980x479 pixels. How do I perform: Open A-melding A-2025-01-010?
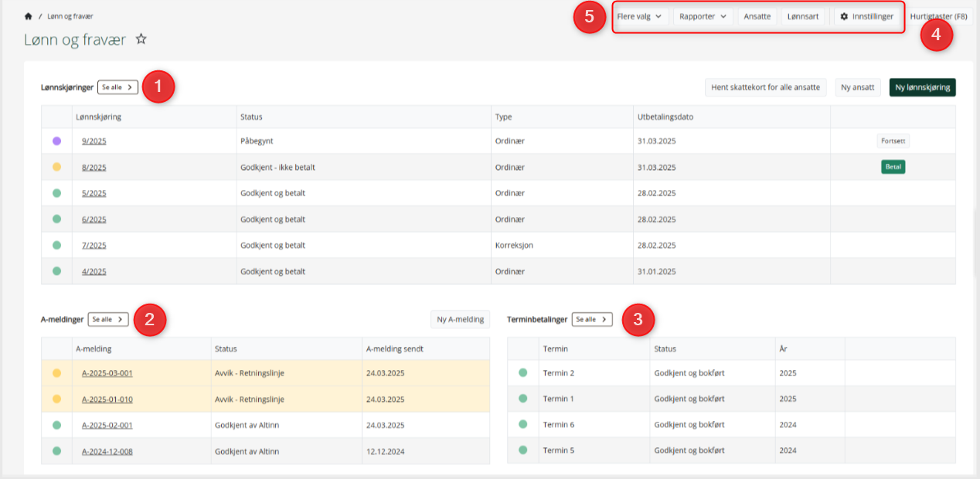[x=107, y=399]
